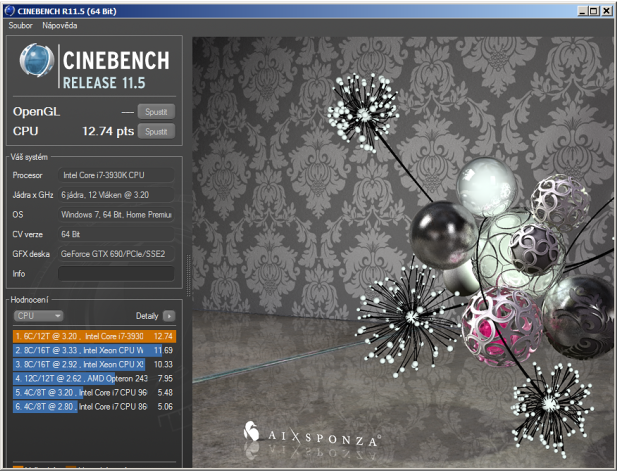Close the Cinebench window
Viewport: 620px width, 473px height.
pos(607,11)
